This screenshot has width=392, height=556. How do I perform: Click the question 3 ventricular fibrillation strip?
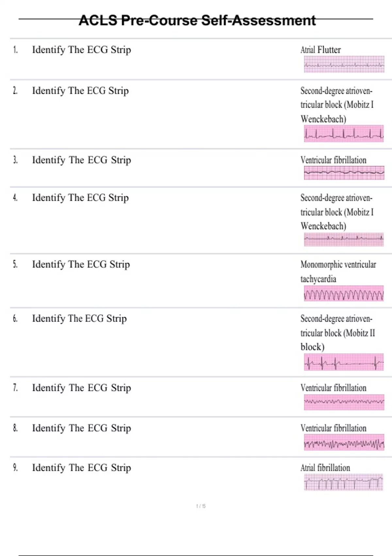pos(344,173)
